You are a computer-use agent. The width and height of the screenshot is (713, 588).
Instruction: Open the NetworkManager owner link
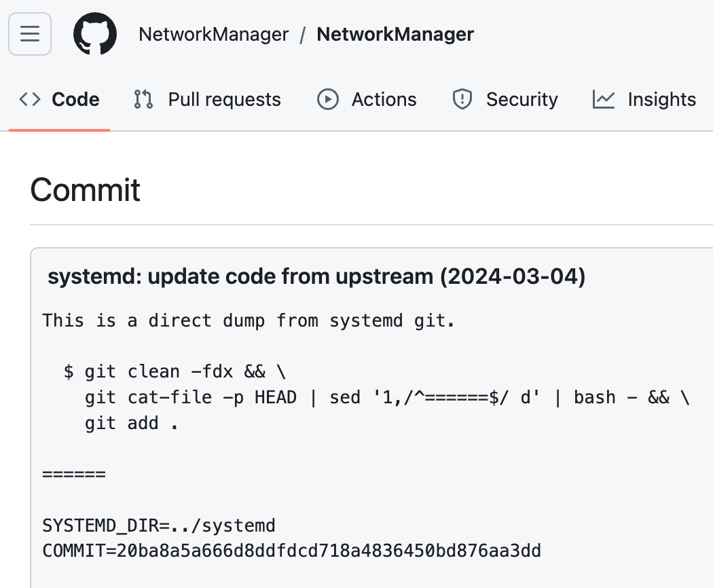(x=214, y=34)
